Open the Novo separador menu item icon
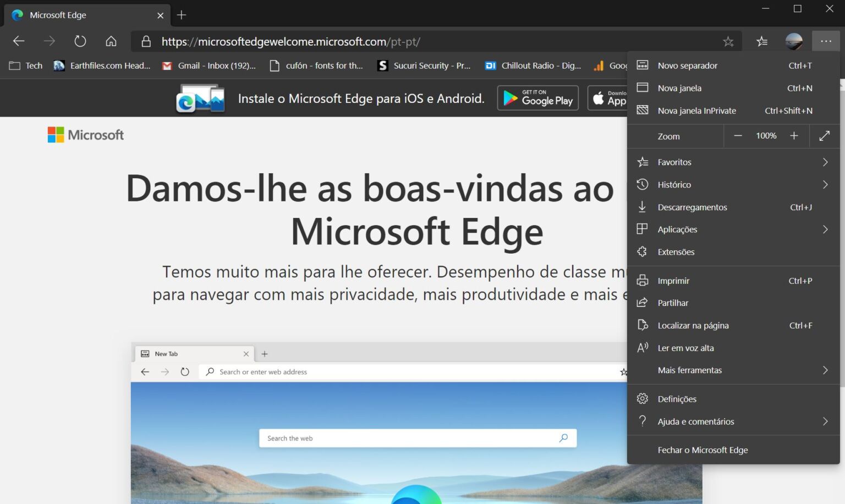This screenshot has width=845, height=504. click(x=642, y=64)
